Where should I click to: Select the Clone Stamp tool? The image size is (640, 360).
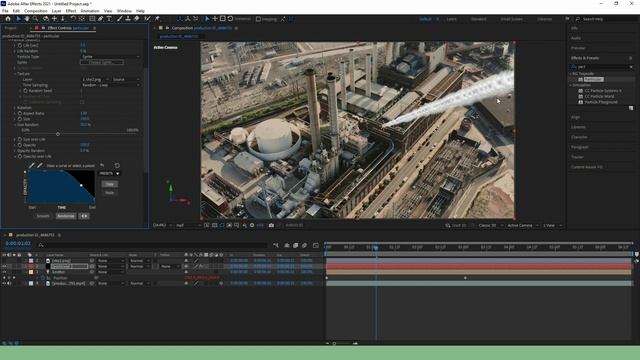128,19
